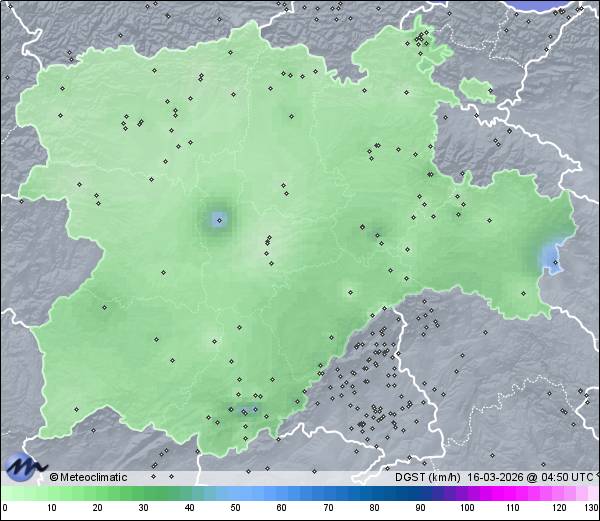
Task: Click the blue high-gust spot at map center-left
Action: (218, 219)
